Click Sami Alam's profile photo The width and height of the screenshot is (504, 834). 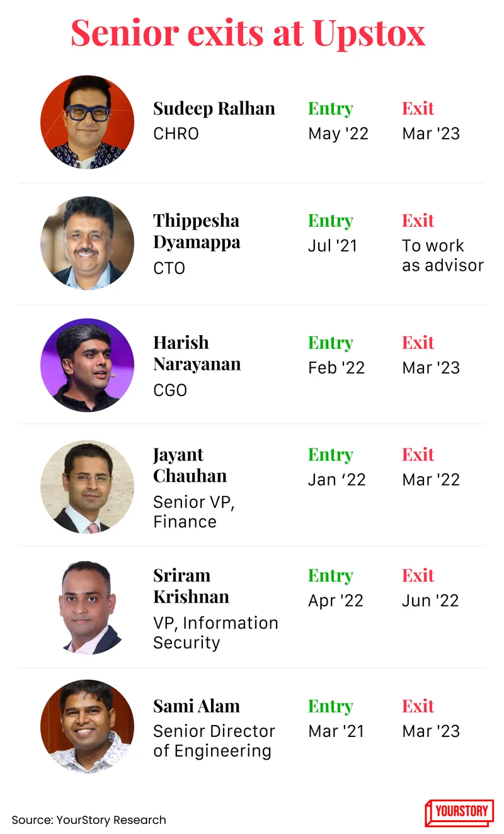[87, 726]
